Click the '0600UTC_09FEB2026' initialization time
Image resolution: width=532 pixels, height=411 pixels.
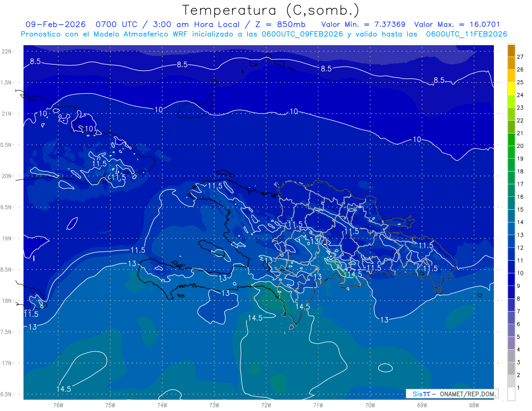303,34
